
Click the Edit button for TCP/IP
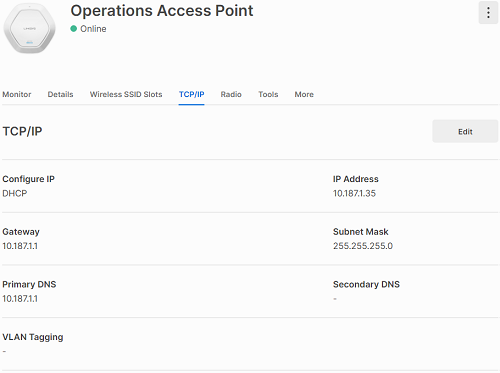tap(465, 131)
